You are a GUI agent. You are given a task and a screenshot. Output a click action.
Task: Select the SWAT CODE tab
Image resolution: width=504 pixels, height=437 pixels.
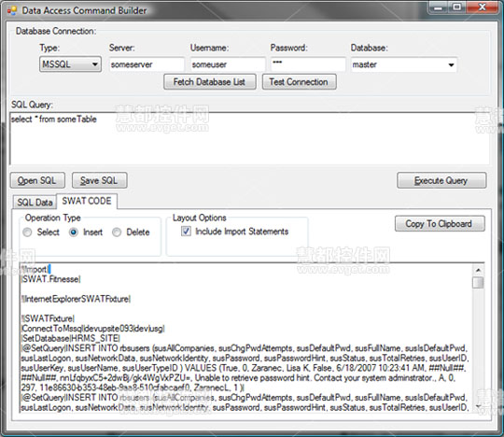(87, 201)
